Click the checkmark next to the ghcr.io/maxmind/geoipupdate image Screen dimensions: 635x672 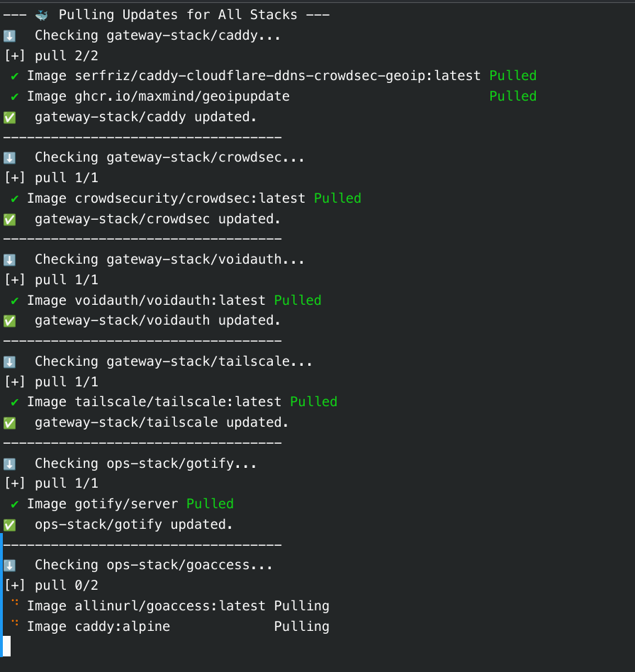point(15,96)
